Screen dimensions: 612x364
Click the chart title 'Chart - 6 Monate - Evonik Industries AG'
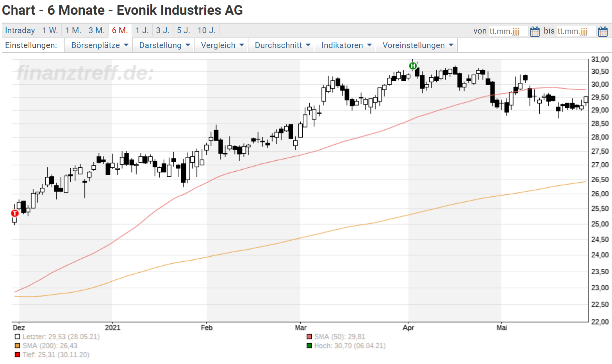[122, 10]
